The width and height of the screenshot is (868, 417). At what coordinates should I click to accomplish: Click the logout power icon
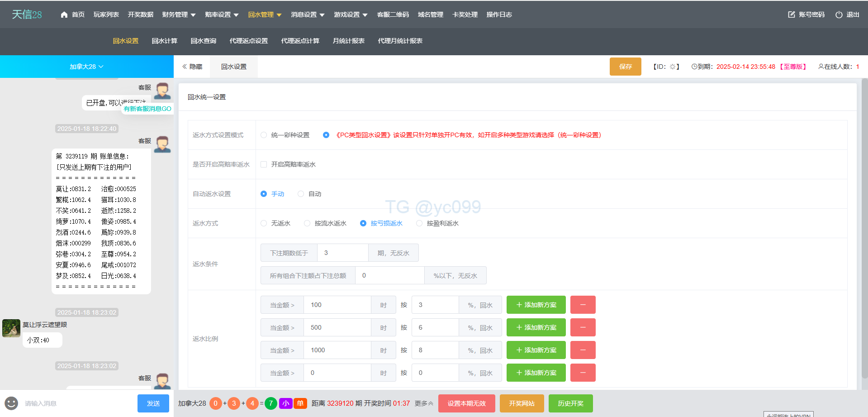(x=839, y=14)
